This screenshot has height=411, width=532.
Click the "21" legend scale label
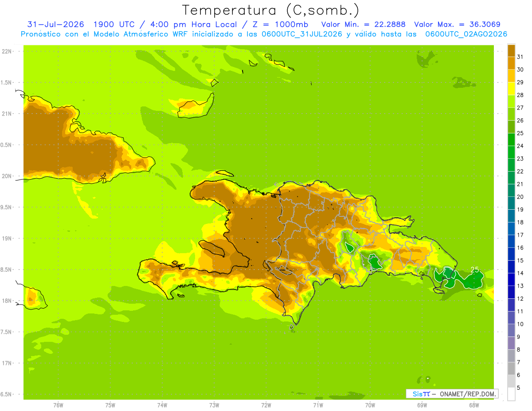coord(520,184)
